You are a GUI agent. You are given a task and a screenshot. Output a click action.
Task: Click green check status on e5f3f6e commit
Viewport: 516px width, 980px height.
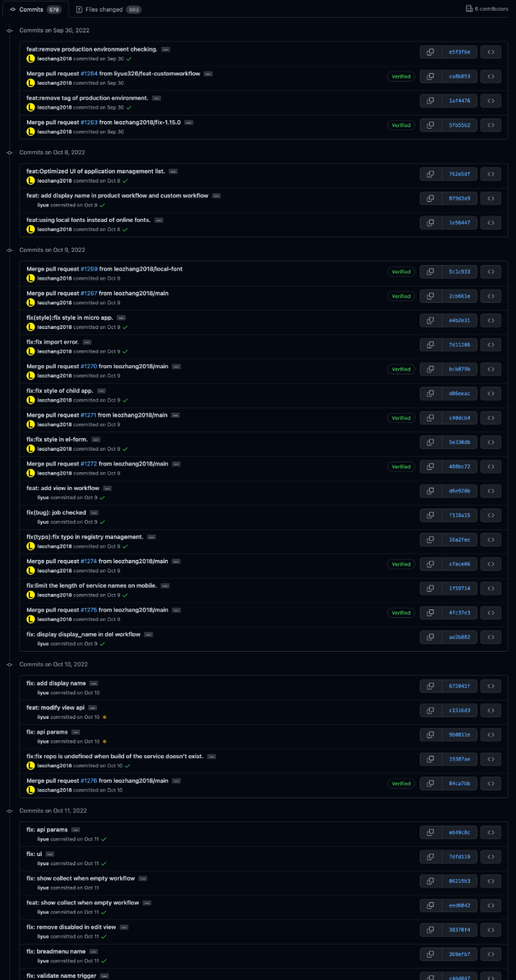[129, 59]
